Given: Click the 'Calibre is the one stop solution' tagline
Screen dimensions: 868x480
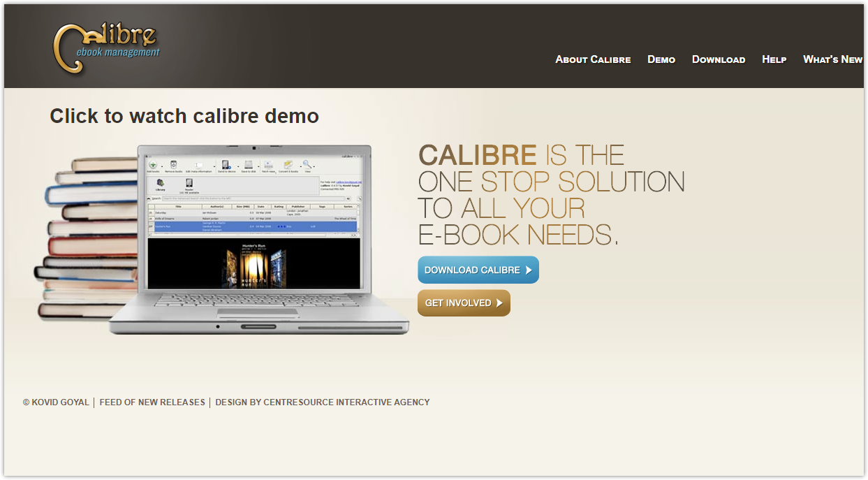Looking at the screenshot, I should pos(551,194).
